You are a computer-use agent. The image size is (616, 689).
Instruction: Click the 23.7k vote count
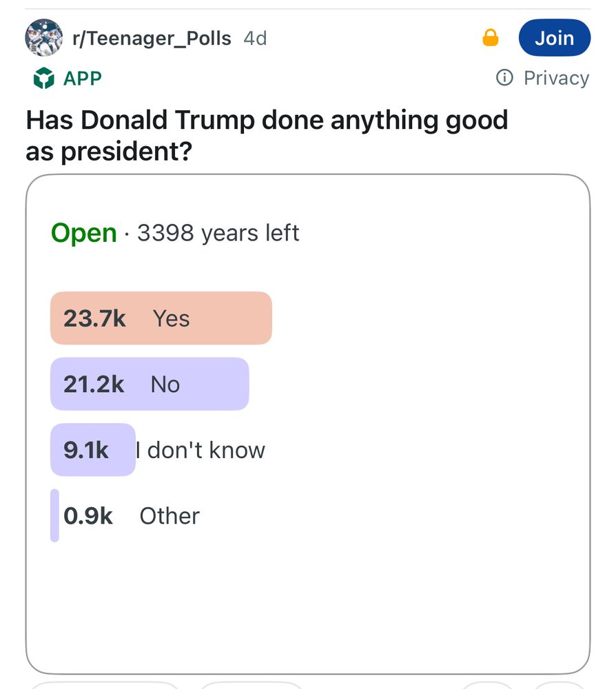click(94, 319)
